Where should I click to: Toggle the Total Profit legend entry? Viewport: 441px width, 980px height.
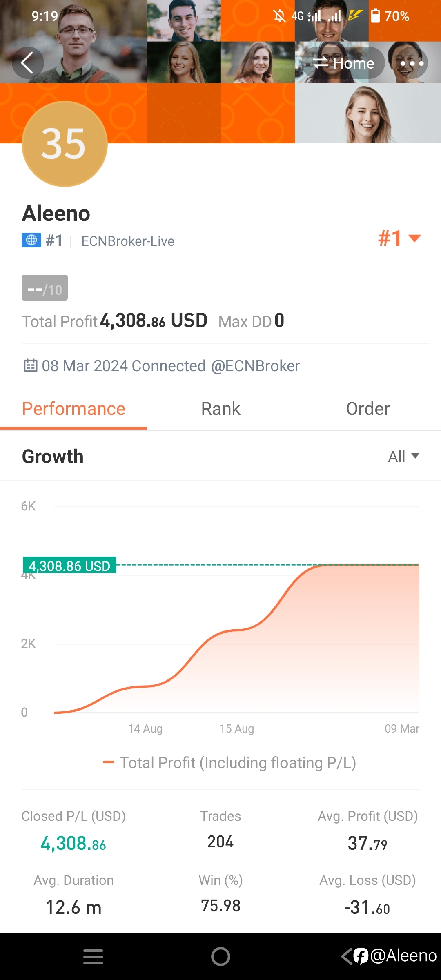pos(229,762)
